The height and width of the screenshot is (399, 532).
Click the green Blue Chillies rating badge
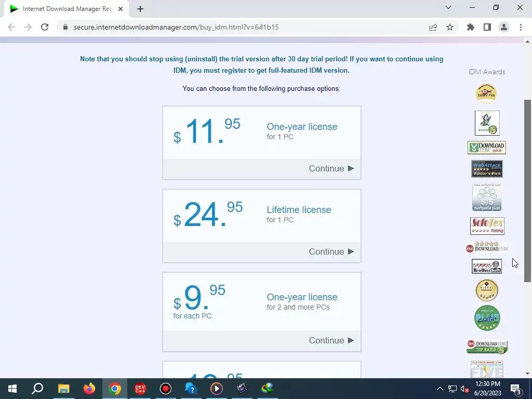487,318
